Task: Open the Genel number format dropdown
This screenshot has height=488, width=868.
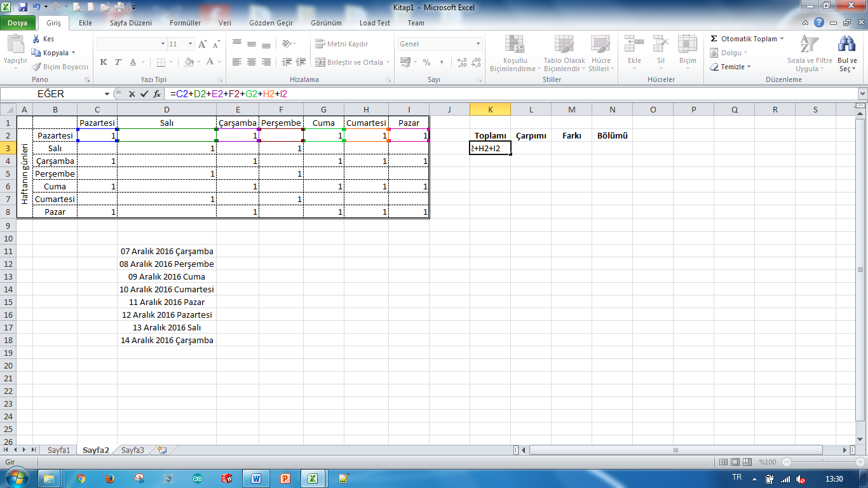Action: pos(478,44)
